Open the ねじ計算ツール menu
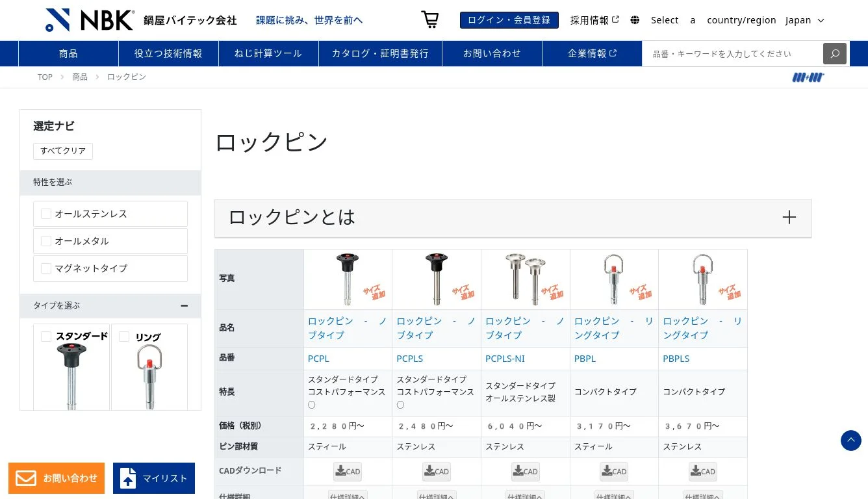Screen dimensions: 868x499 (x=268, y=54)
